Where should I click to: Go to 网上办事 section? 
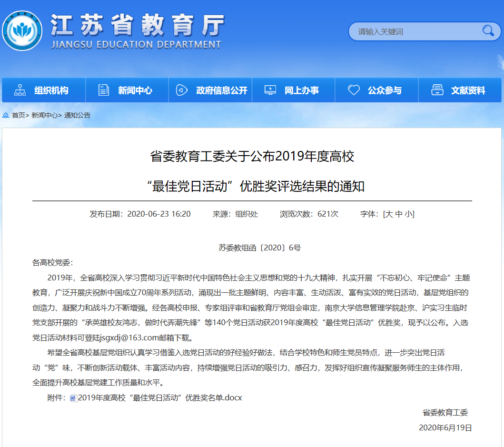(302, 90)
